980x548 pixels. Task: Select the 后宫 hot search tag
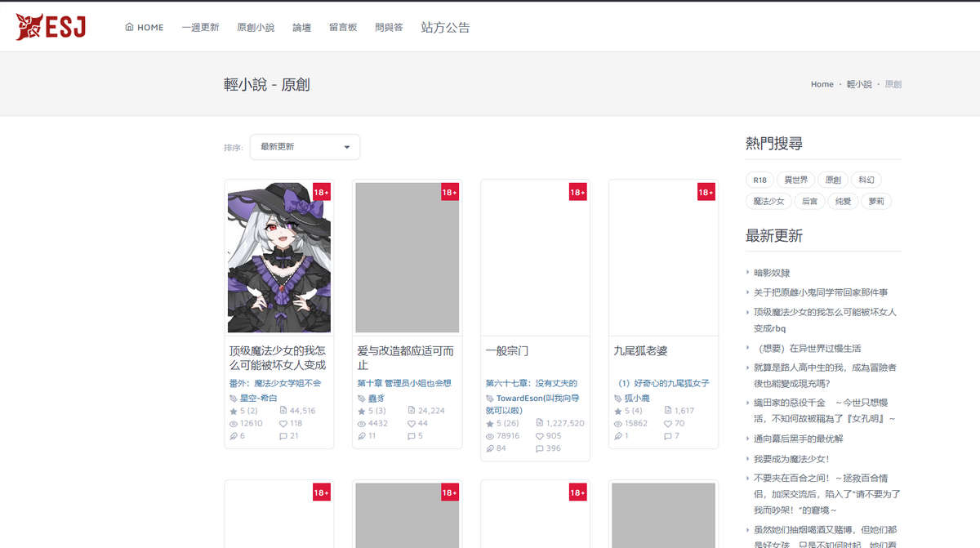pyautogui.click(x=808, y=201)
